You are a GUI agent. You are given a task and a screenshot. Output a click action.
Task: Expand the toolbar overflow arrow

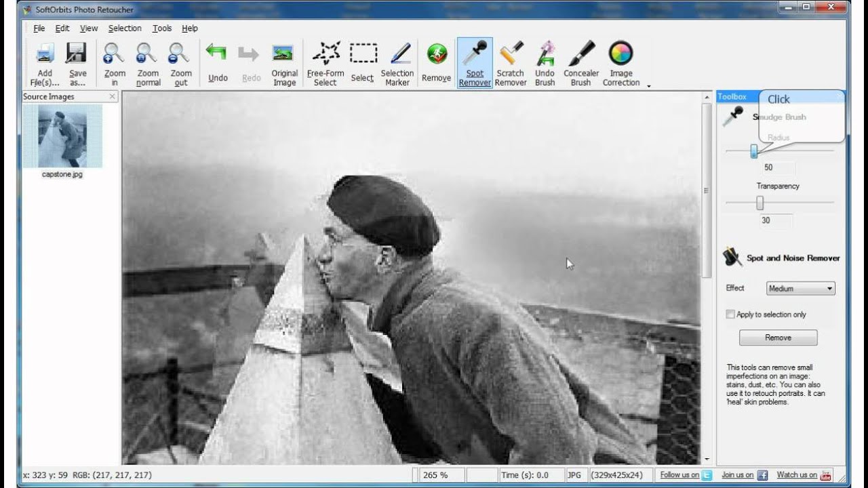click(649, 86)
